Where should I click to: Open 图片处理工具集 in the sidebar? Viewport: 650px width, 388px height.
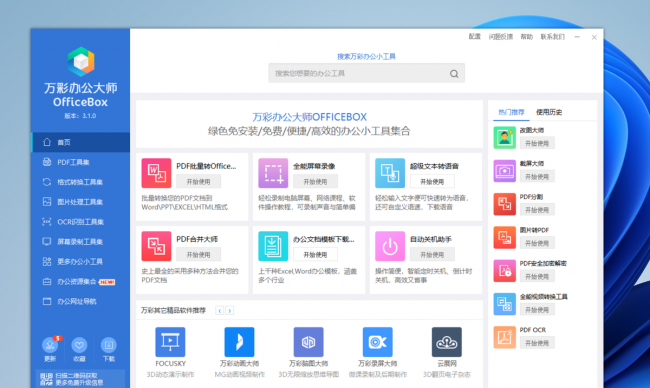pyautogui.click(x=80, y=202)
